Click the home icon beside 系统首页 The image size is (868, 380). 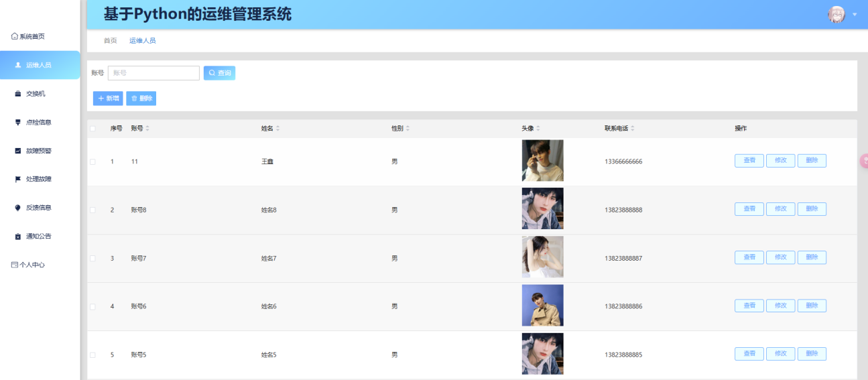[x=15, y=36]
